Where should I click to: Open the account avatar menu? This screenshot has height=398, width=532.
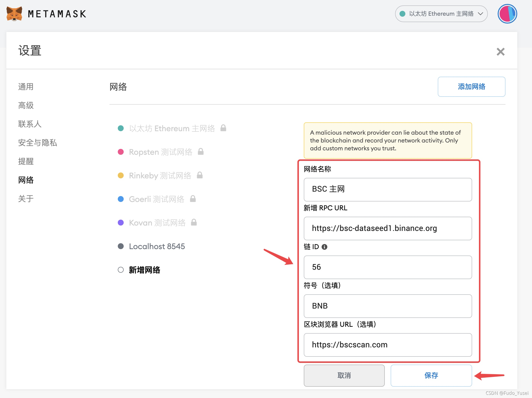coord(507,14)
